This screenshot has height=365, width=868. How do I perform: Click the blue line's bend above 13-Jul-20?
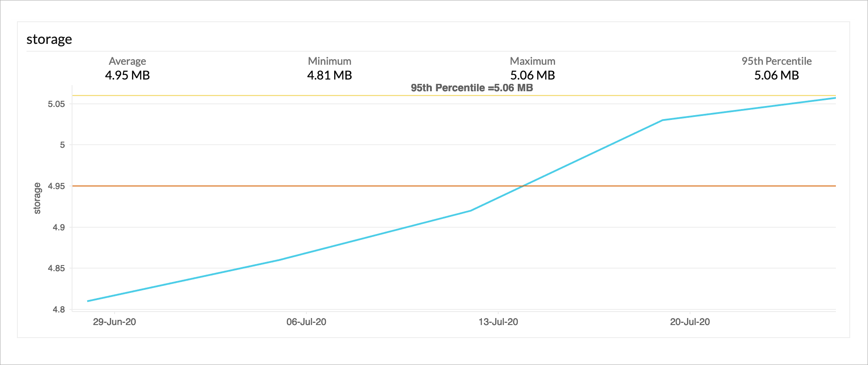point(470,211)
